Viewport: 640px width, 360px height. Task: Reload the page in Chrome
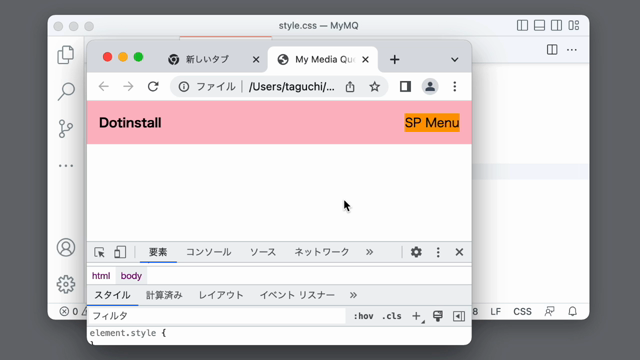[x=153, y=87]
